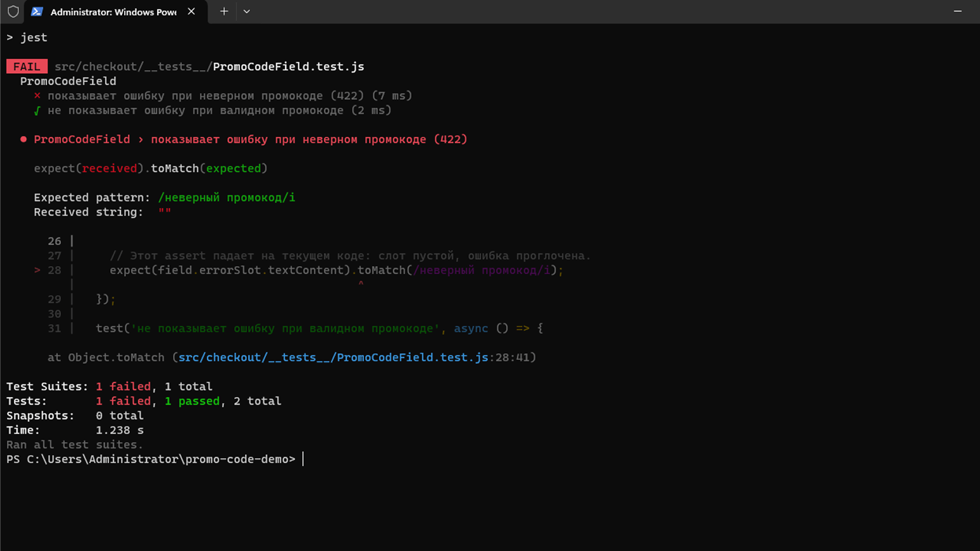Minimize the terminal window
Image resolution: width=980 pixels, height=551 pixels.
(958, 11)
